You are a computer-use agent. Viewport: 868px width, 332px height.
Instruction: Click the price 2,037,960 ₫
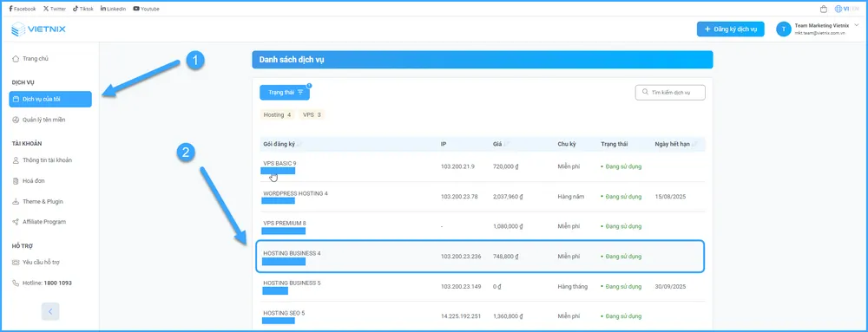(x=508, y=197)
